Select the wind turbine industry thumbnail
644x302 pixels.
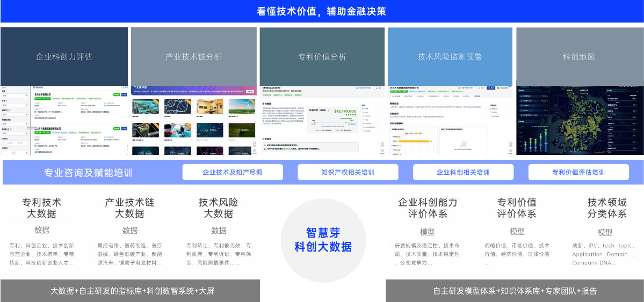(241, 106)
